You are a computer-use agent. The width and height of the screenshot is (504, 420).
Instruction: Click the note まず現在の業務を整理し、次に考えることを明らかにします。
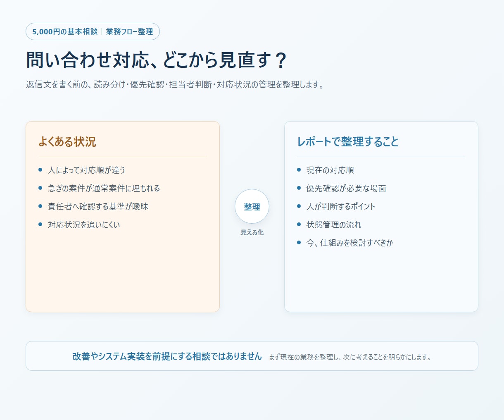[350, 357]
